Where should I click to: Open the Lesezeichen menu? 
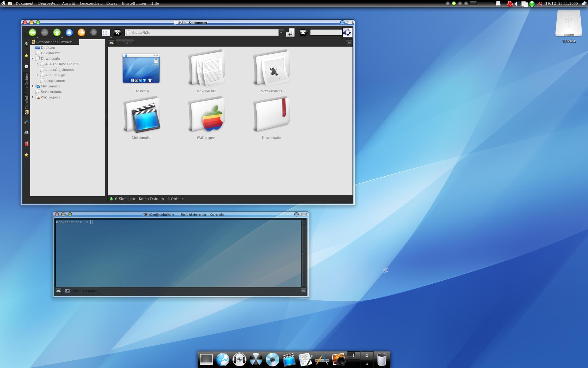pyautogui.click(x=91, y=3)
